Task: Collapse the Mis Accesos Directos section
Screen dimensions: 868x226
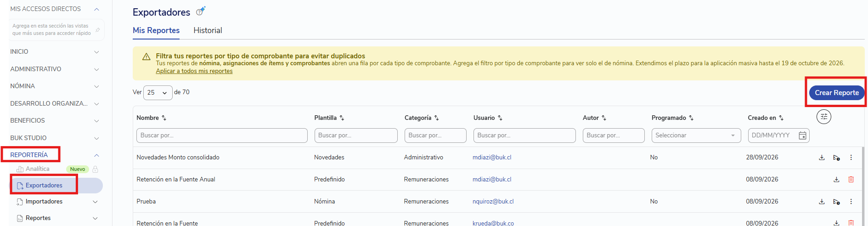Action: 96,9
